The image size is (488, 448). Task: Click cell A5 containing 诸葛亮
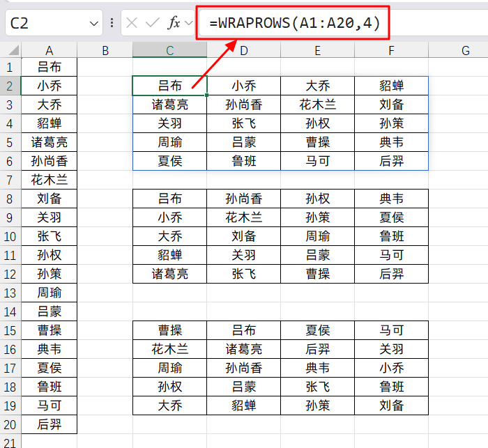[x=49, y=143]
